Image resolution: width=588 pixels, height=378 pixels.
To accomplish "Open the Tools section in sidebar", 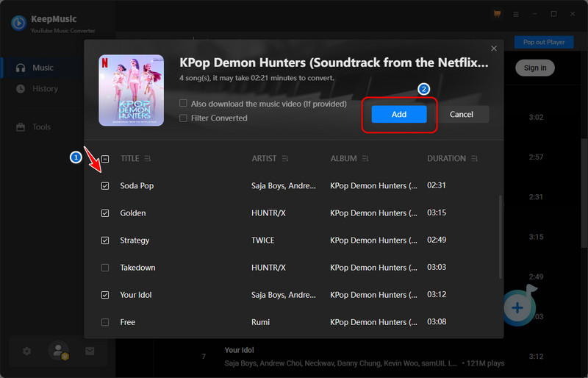I will (33, 127).
